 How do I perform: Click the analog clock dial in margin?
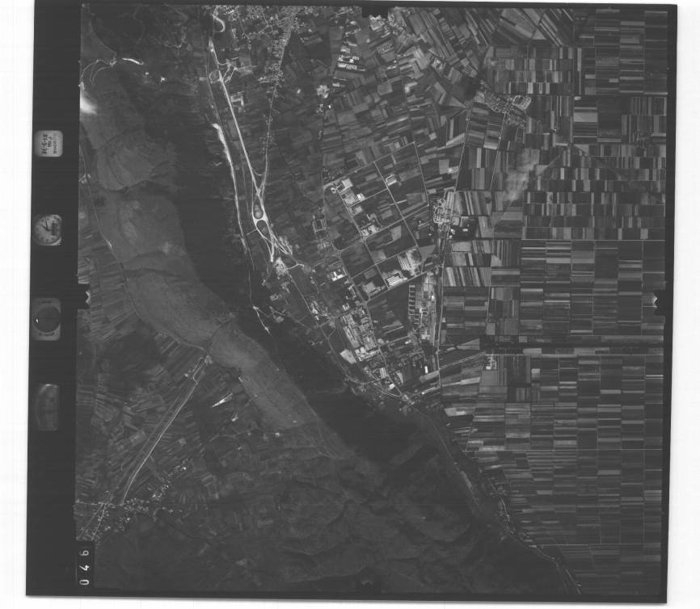pyautogui.click(x=48, y=229)
